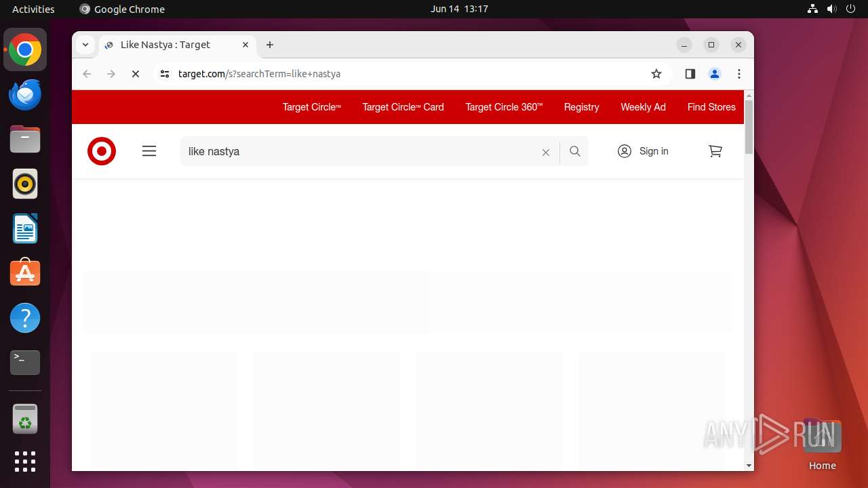View the Weekly Ad
The image size is (868, 488).
coord(643,107)
